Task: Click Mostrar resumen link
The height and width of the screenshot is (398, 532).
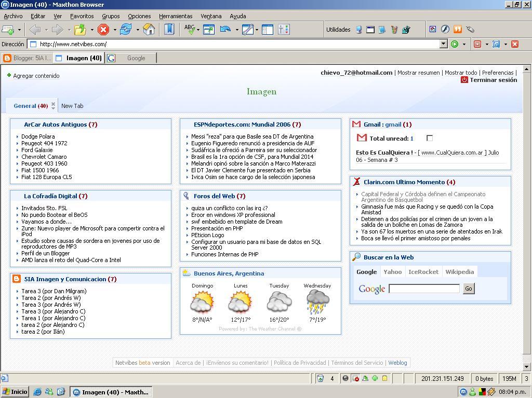Action: tap(418, 73)
